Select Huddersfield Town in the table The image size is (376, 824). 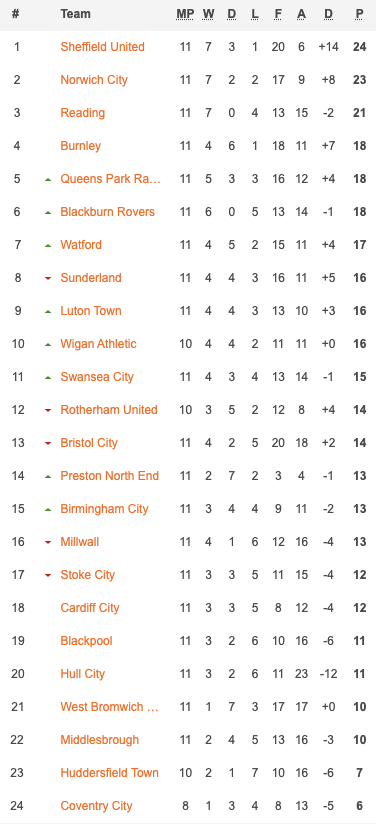pyautogui.click(x=109, y=772)
